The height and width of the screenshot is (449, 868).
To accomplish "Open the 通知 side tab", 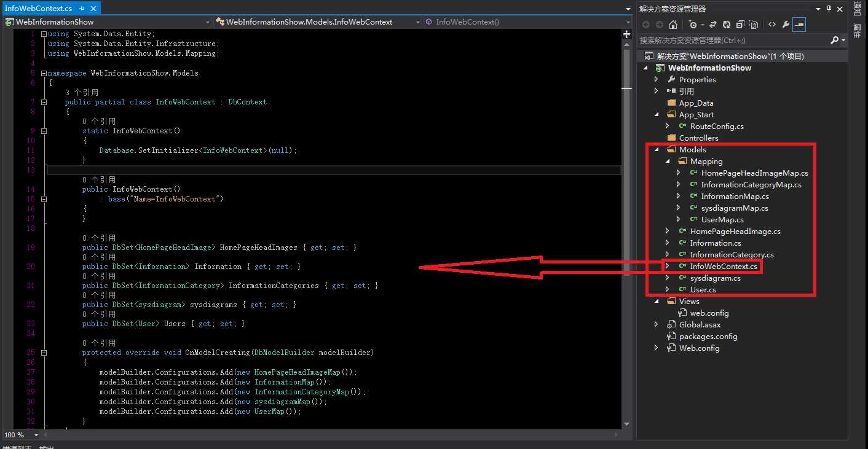I will coord(856,9).
